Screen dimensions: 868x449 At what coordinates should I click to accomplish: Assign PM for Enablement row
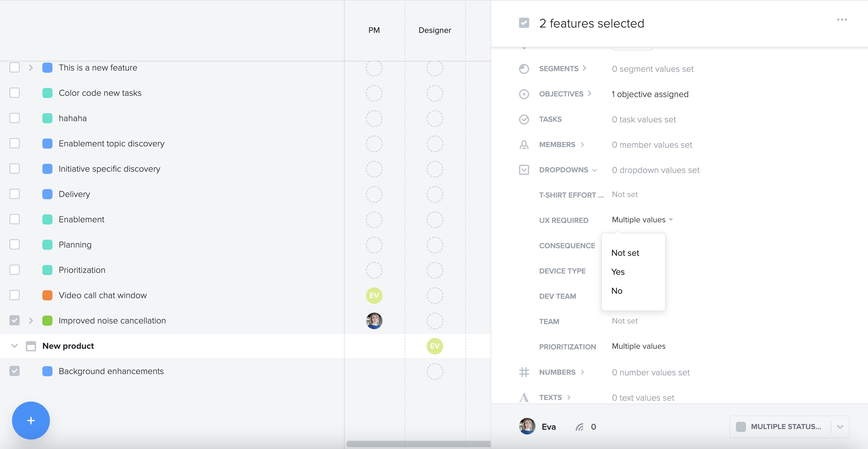click(x=374, y=220)
